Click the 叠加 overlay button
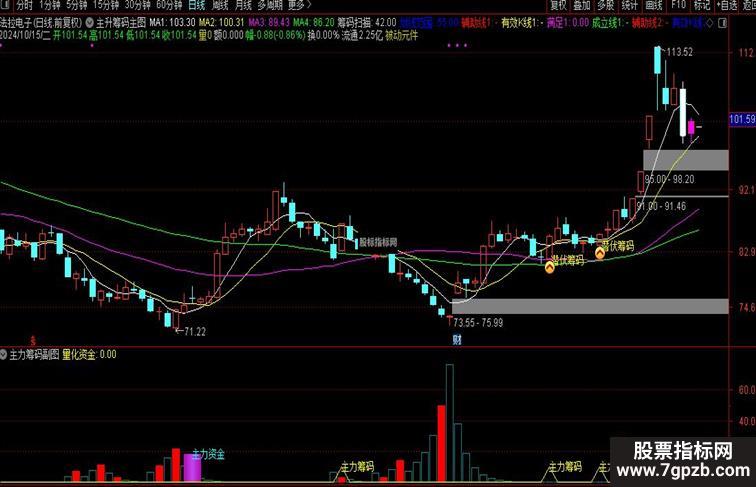Image resolution: width=756 pixels, height=487 pixels. [x=582, y=5]
